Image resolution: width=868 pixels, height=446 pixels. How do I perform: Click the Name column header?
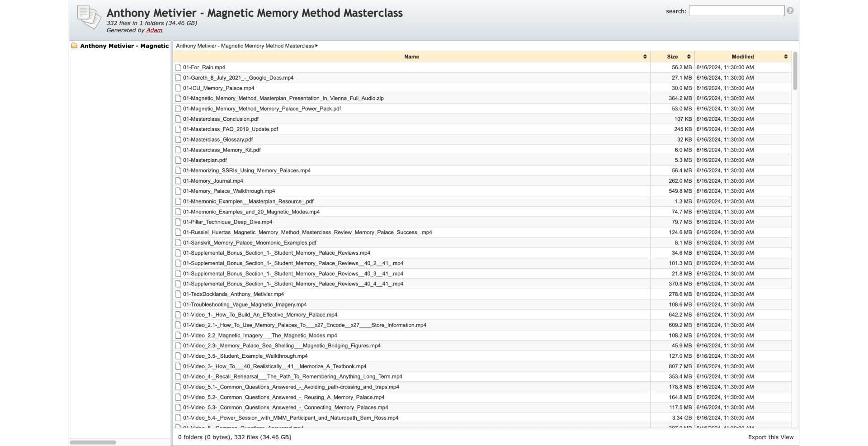point(411,57)
